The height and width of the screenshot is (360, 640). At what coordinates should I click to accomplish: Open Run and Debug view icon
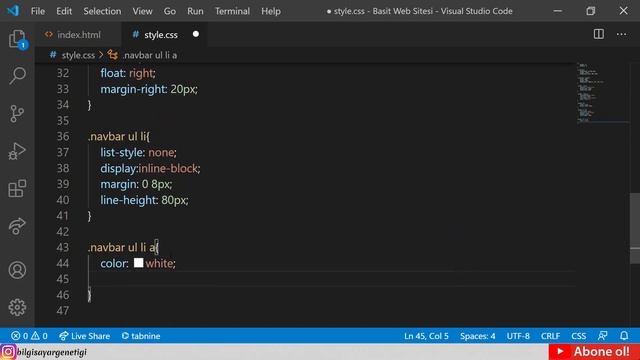(x=17, y=151)
